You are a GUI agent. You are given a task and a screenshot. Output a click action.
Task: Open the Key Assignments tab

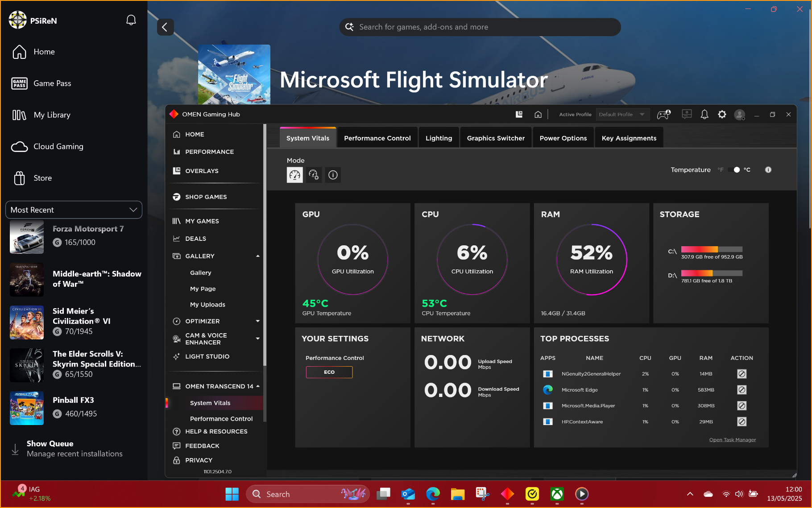click(x=629, y=138)
